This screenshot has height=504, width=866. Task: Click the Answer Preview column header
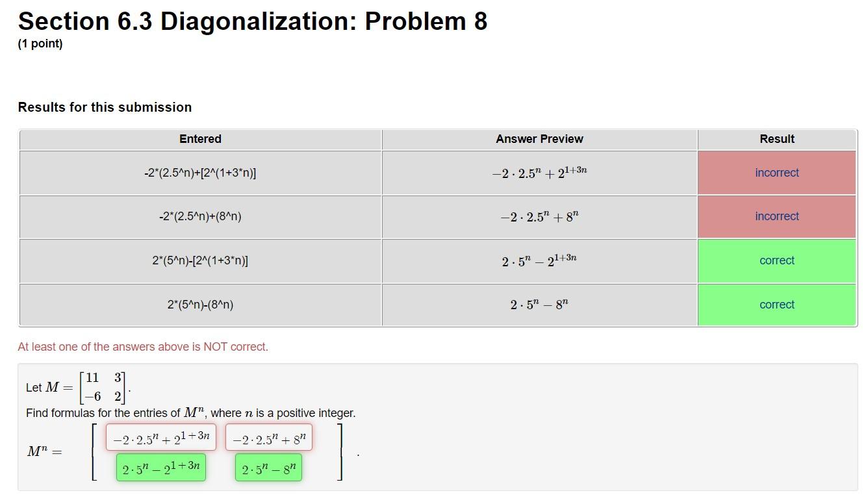(x=539, y=138)
